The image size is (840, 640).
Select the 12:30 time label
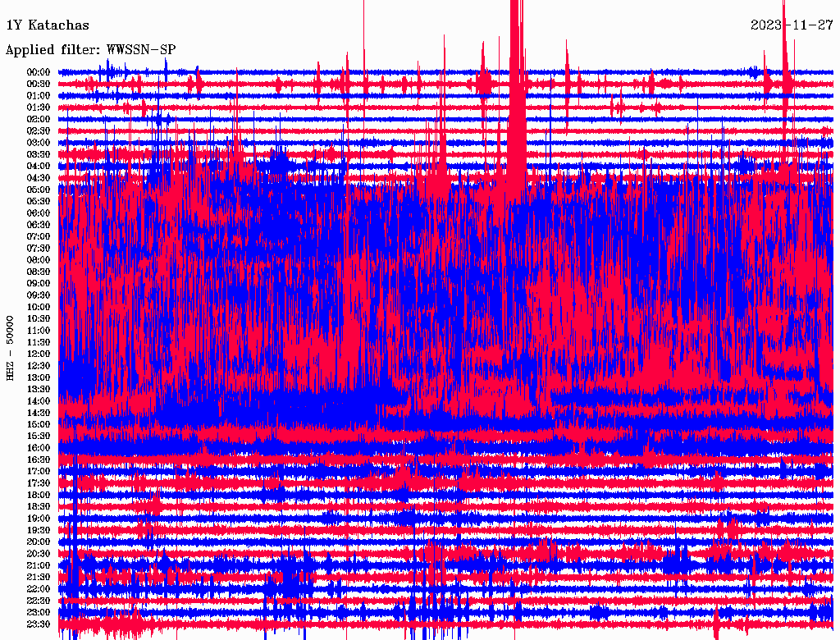click(39, 366)
